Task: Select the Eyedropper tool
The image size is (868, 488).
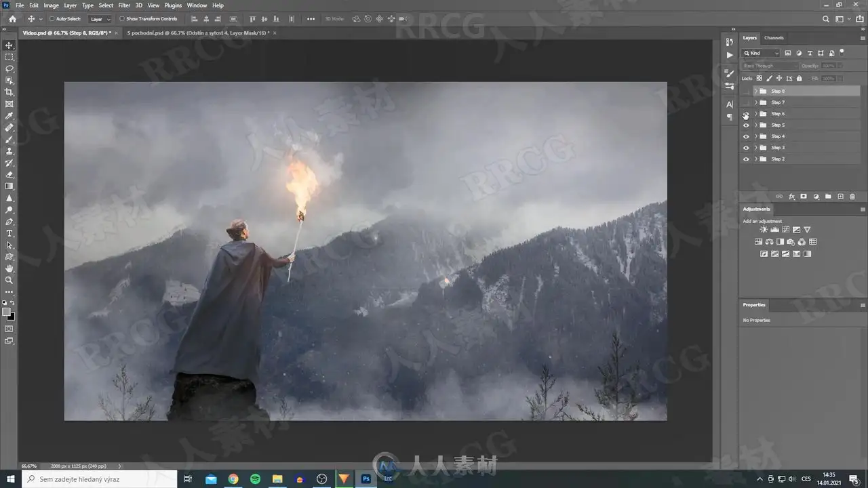Action: click(x=9, y=116)
